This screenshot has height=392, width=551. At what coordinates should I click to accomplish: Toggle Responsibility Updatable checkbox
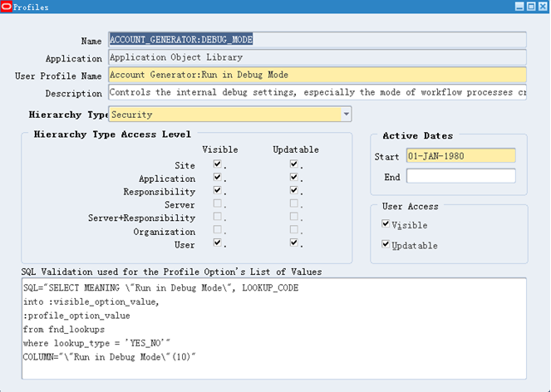point(293,191)
